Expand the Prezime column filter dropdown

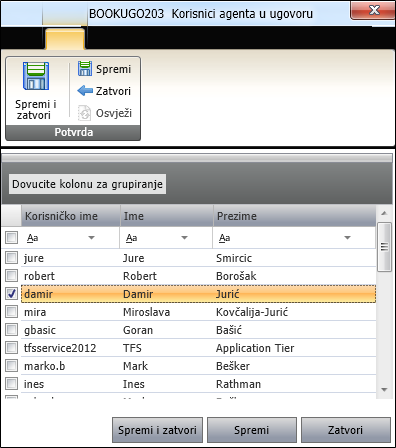pos(347,238)
